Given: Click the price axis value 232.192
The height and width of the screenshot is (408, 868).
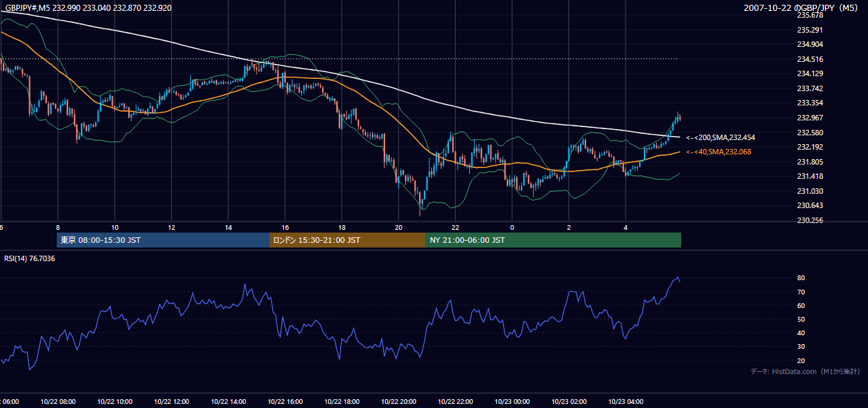Looking at the screenshot, I should 810,147.
